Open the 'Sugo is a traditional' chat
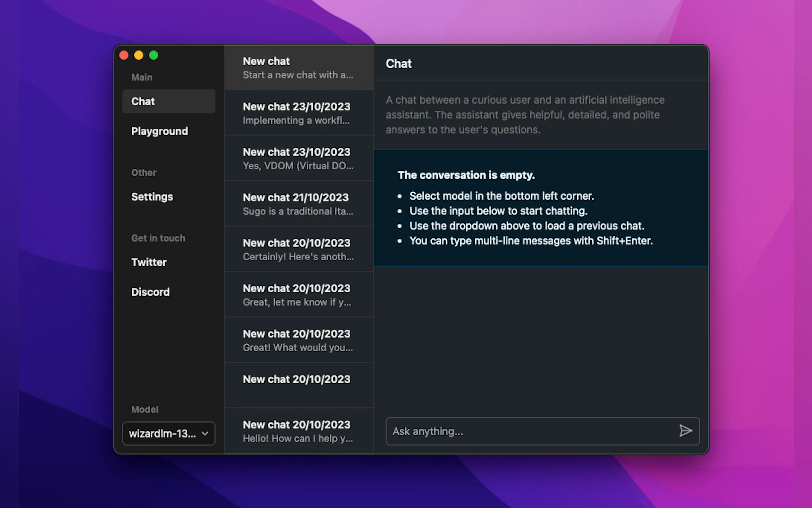Screen dimensions: 812x508 [298, 203]
